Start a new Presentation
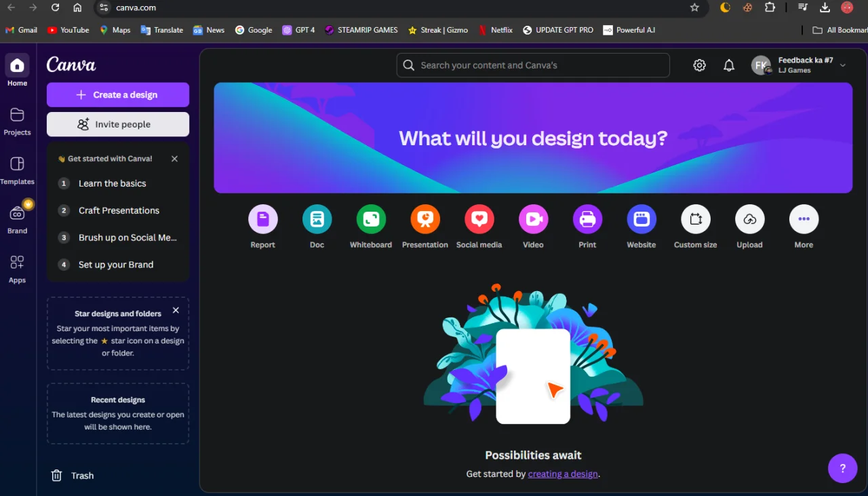This screenshot has height=496, width=868. pyautogui.click(x=425, y=219)
